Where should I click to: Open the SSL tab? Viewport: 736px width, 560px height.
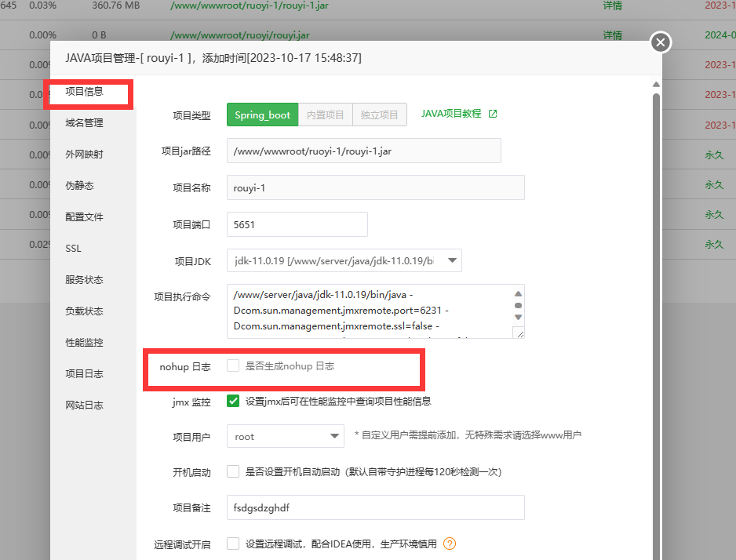coord(73,249)
